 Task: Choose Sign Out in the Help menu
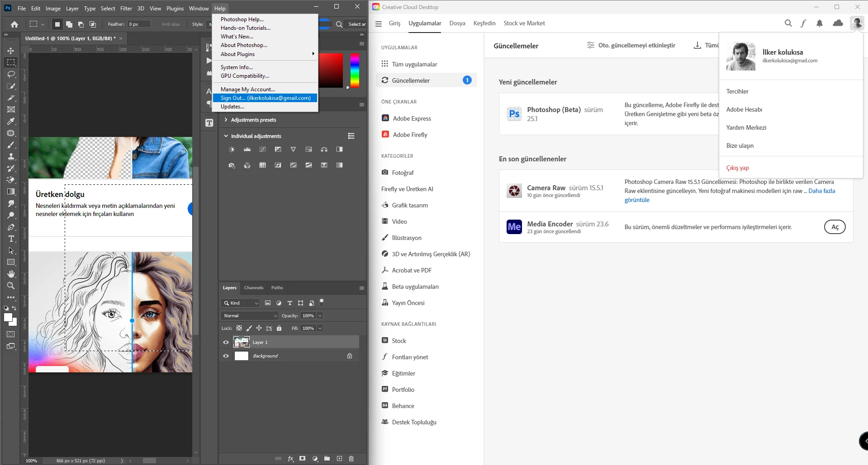coord(265,98)
